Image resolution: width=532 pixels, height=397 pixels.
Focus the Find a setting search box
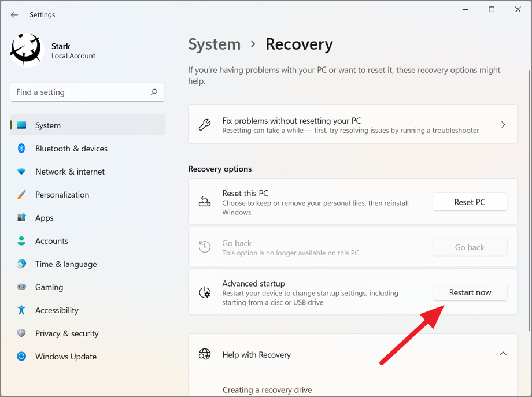(81, 92)
